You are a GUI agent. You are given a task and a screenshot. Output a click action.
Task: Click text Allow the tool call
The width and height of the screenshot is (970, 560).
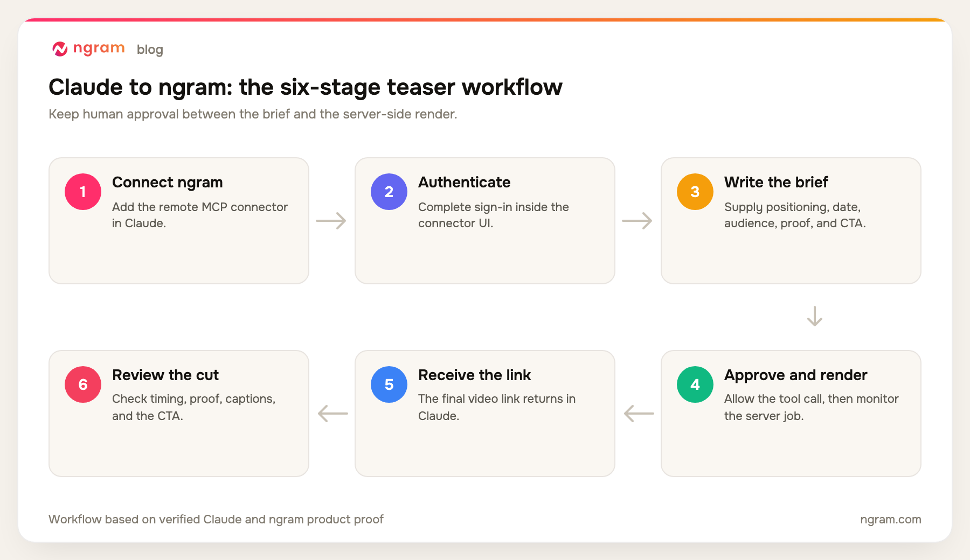tap(812, 407)
